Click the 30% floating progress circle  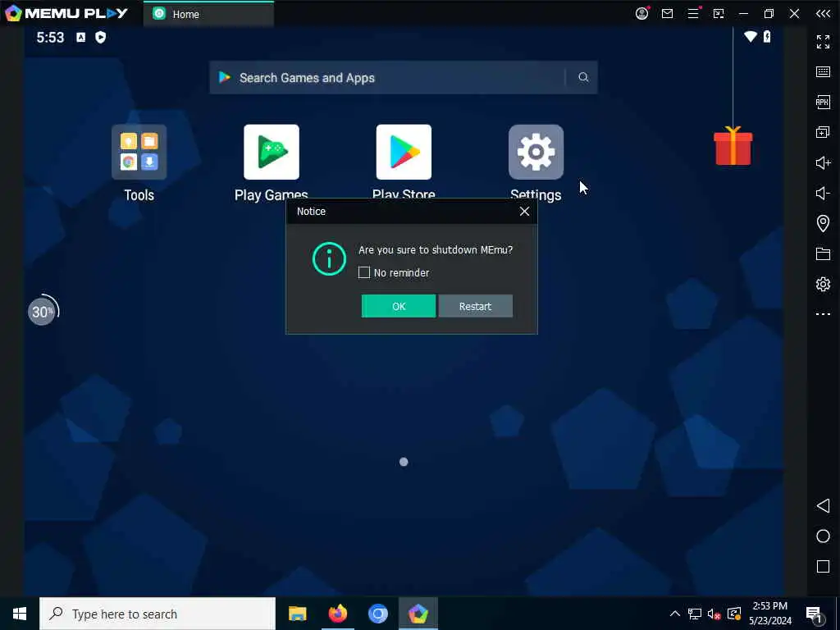point(43,311)
